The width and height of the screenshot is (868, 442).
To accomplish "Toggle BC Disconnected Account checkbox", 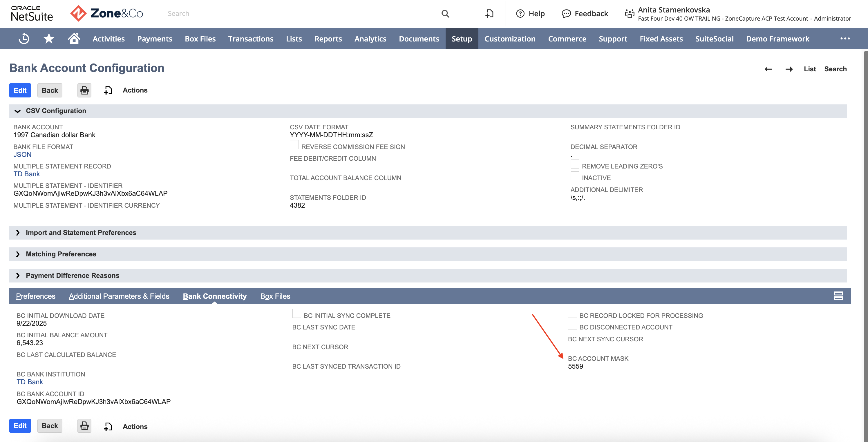I will [x=572, y=325].
